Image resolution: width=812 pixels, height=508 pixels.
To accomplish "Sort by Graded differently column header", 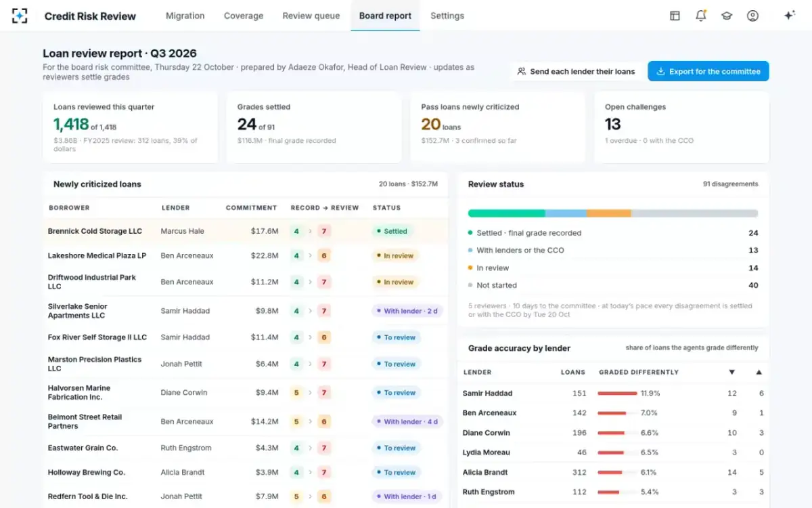I will (639, 372).
